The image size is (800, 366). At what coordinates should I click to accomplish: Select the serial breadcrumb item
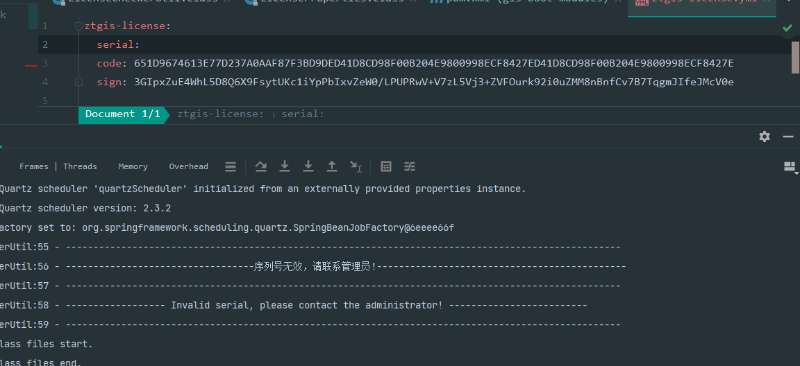pyautogui.click(x=303, y=114)
